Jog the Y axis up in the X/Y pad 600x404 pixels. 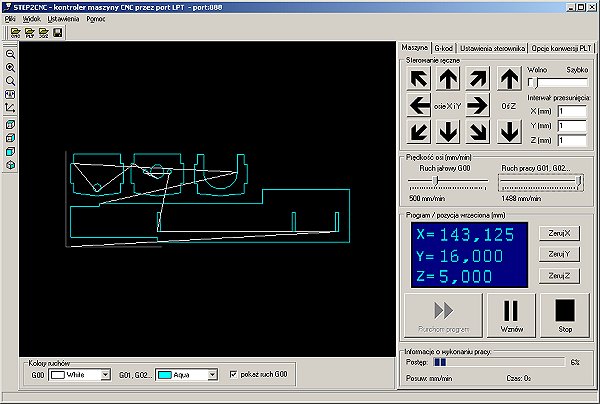[x=448, y=79]
